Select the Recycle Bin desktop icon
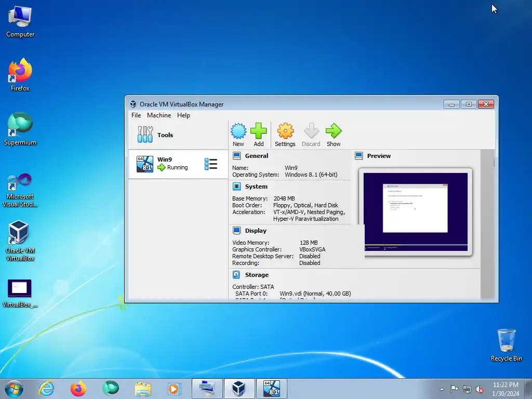The width and height of the screenshot is (532, 399). click(506, 345)
